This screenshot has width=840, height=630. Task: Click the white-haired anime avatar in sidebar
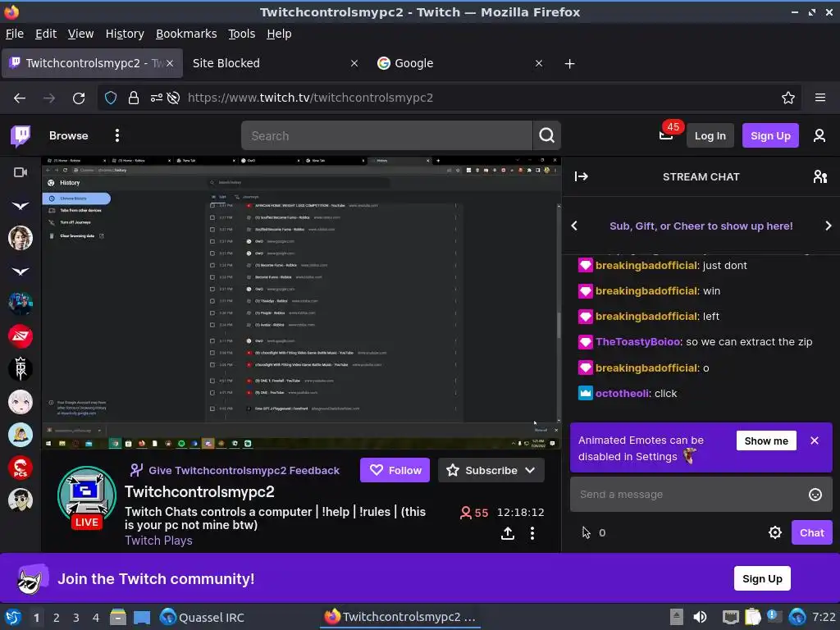21,402
